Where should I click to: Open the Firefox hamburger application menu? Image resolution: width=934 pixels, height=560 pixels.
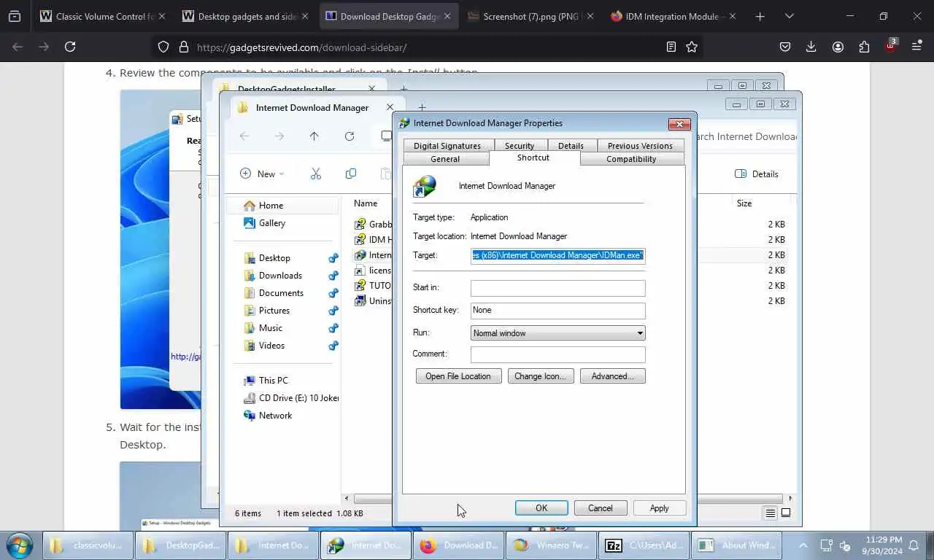(916, 47)
